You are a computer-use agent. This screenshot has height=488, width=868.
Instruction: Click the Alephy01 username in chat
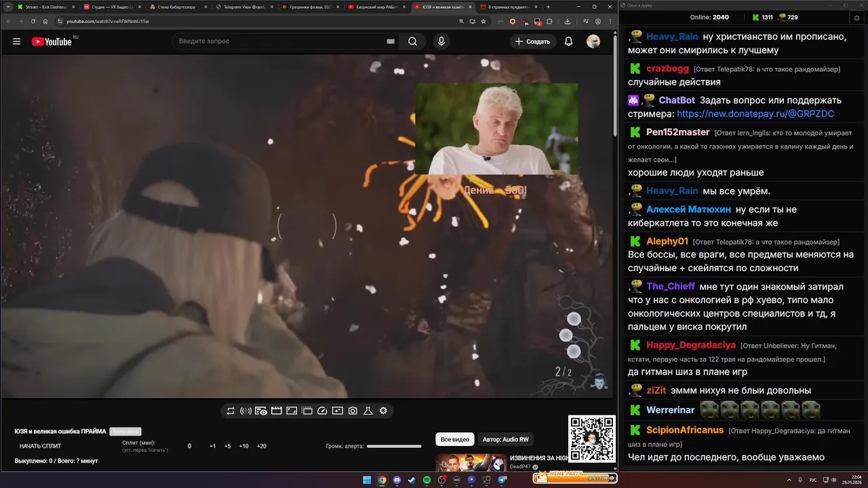pos(667,241)
